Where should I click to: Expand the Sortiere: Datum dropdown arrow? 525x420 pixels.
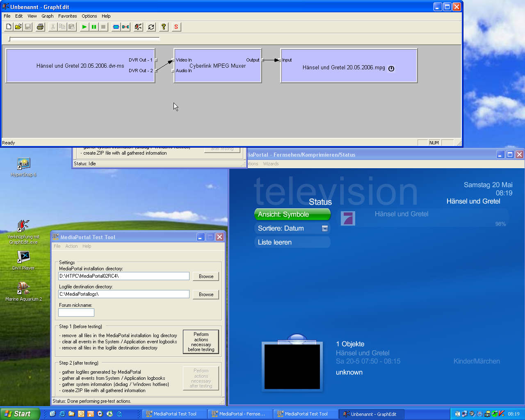click(325, 228)
